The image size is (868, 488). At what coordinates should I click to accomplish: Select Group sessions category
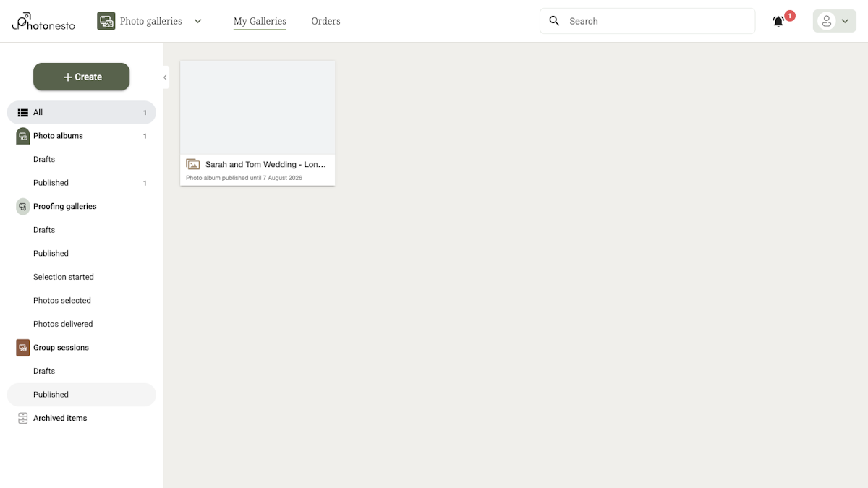click(x=82, y=347)
